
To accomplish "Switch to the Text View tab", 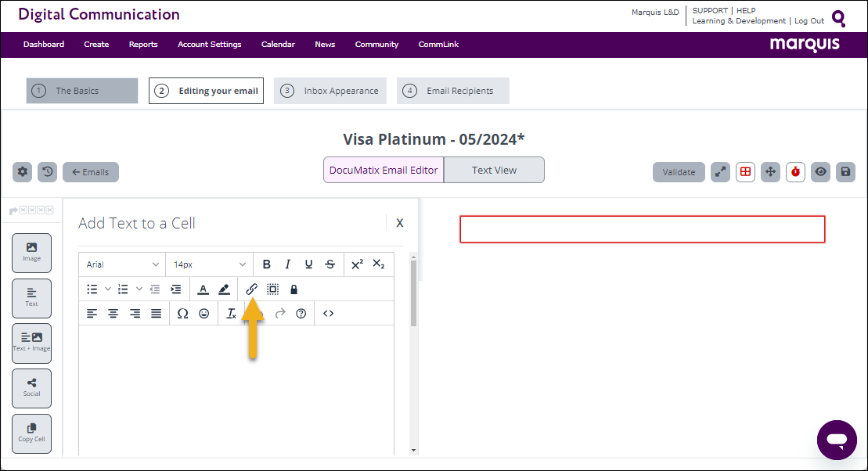I will pos(494,170).
